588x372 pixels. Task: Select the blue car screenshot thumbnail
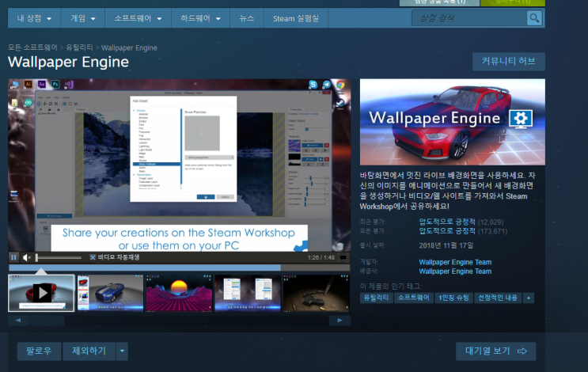click(110, 293)
